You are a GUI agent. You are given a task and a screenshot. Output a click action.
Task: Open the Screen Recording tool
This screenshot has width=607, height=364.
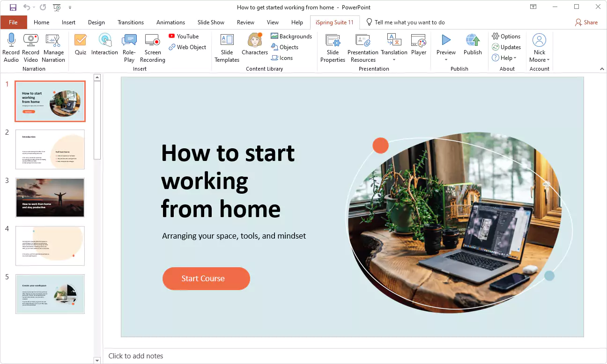click(152, 48)
